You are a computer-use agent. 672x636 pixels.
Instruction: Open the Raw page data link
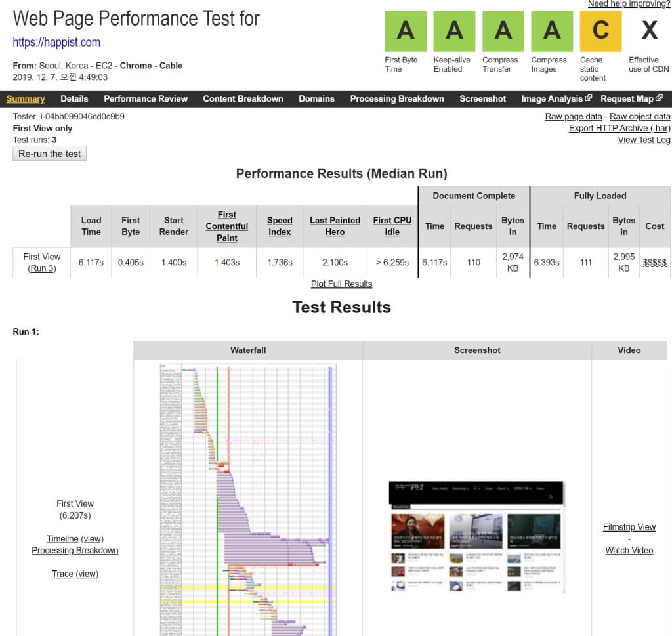pos(573,117)
